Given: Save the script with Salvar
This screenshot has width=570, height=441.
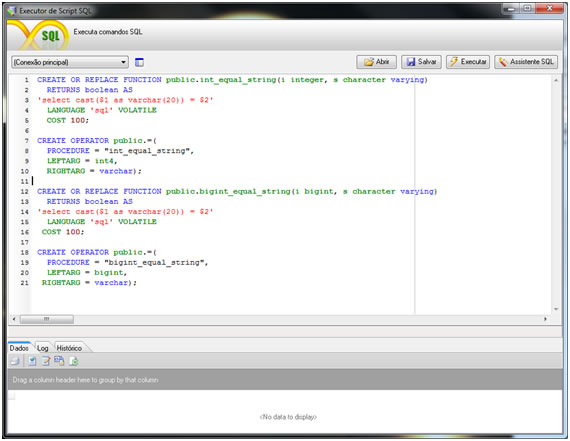Looking at the screenshot, I should (x=421, y=62).
